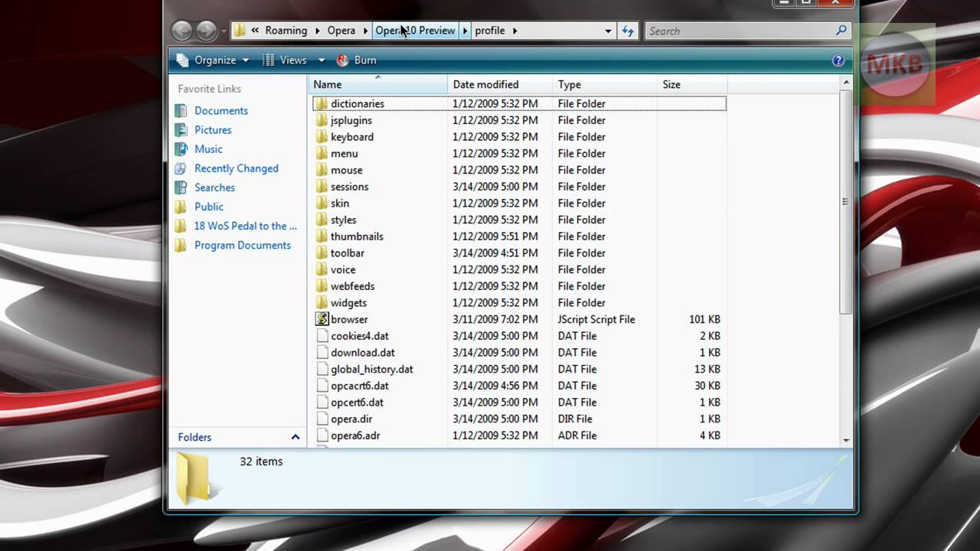This screenshot has height=551, width=980.
Task: Click the opera.dir file icon
Action: click(x=322, y=419)
